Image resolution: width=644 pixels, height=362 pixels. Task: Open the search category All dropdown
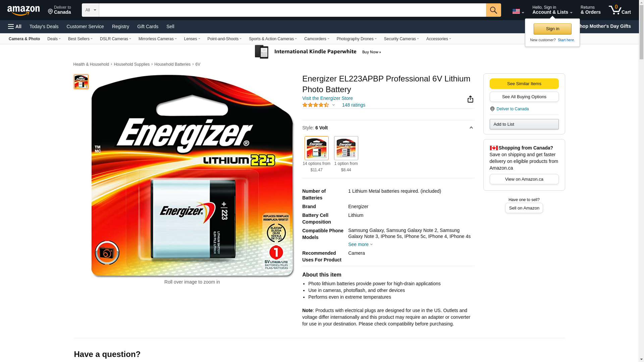click(x=91, y=10)
